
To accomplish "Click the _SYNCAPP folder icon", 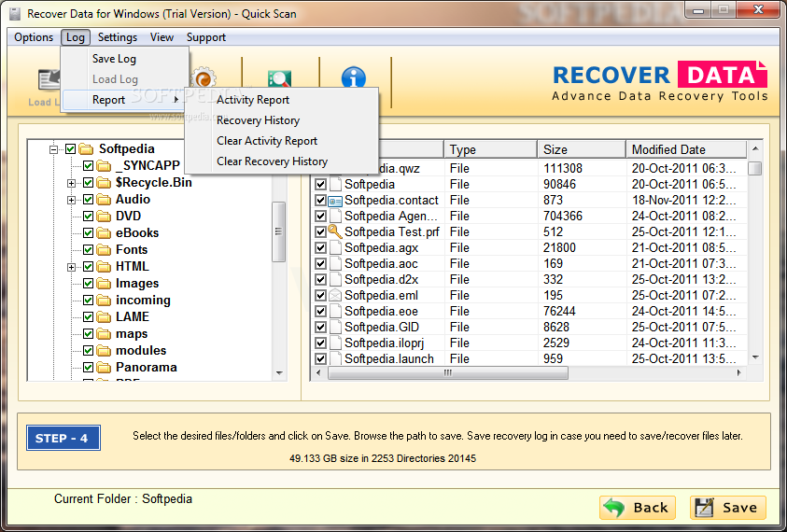I will [104, 165].
